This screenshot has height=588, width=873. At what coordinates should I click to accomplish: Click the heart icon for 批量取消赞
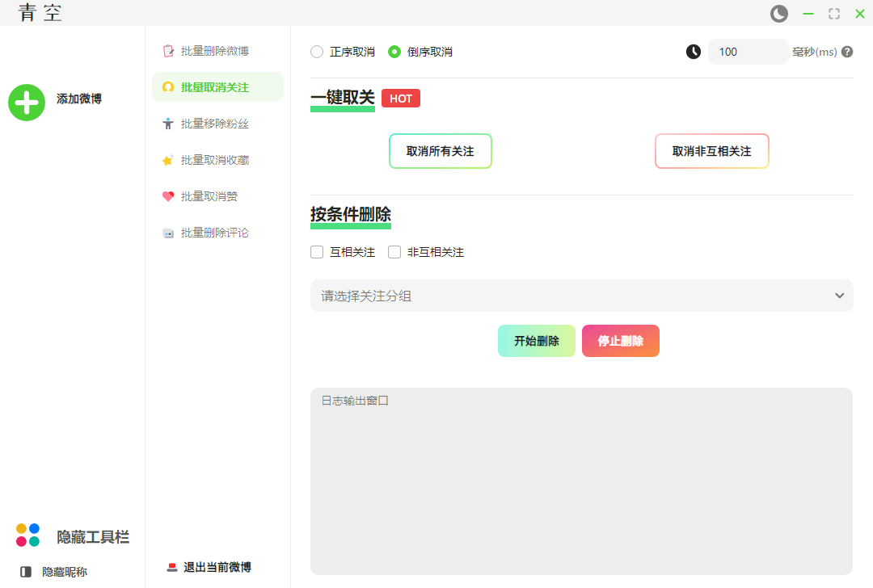168,196
